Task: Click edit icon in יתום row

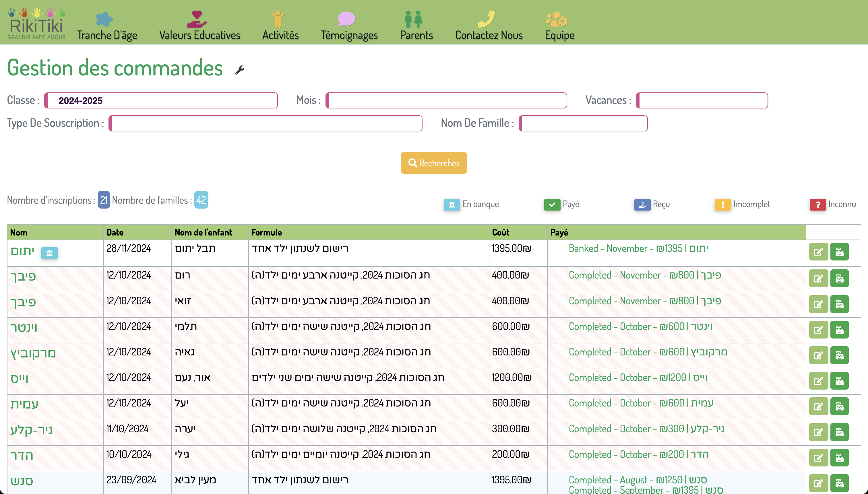Action: (x=818, y=252)
